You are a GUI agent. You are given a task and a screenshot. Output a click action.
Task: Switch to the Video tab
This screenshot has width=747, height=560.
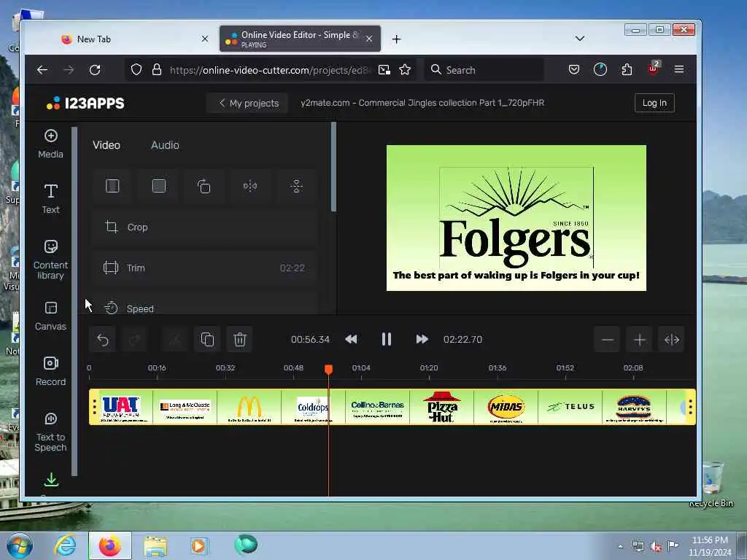tap(107, 145)
